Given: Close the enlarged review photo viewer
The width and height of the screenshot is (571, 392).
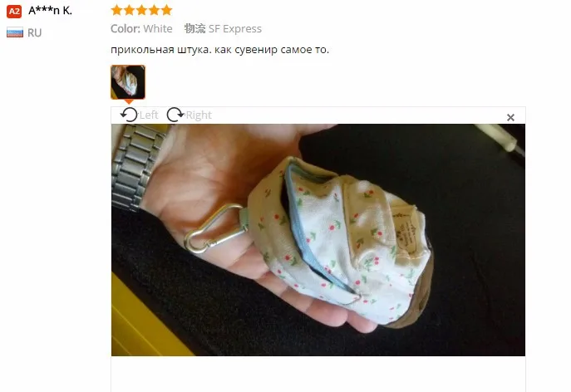Looking at the screenshot, I should (x=510, y=118).
